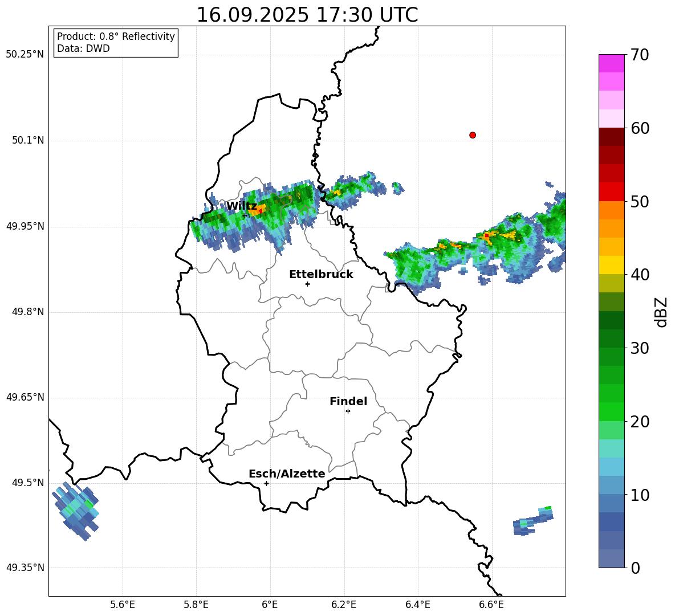675x616 pixels.
Task: Click the Esch/Alzette station cross marker
Action: coord(266,483)
